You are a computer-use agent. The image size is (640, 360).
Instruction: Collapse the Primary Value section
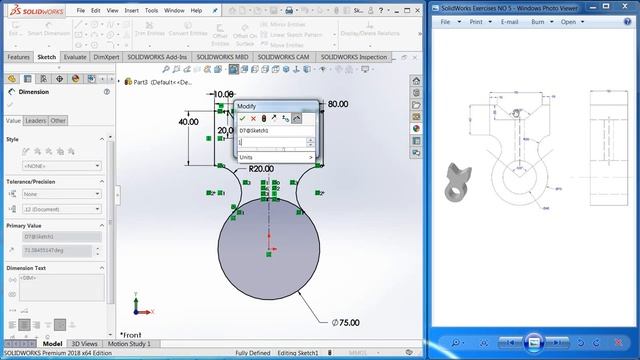pos(102,226)
